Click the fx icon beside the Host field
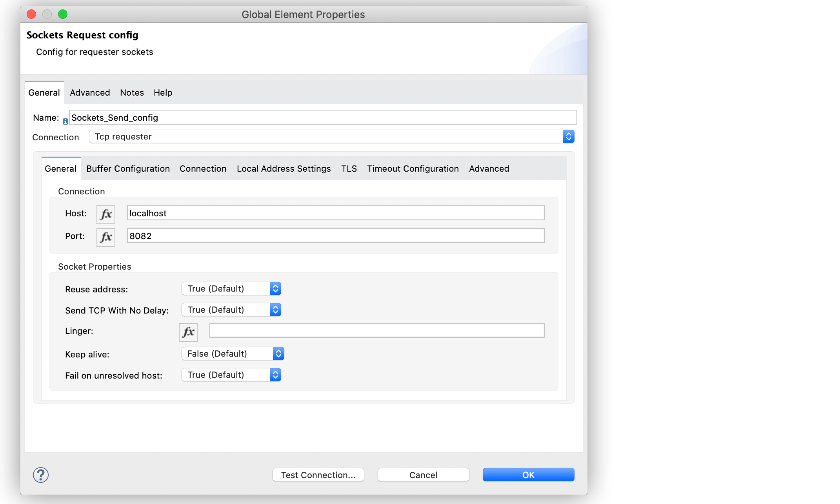 [105, 214]
